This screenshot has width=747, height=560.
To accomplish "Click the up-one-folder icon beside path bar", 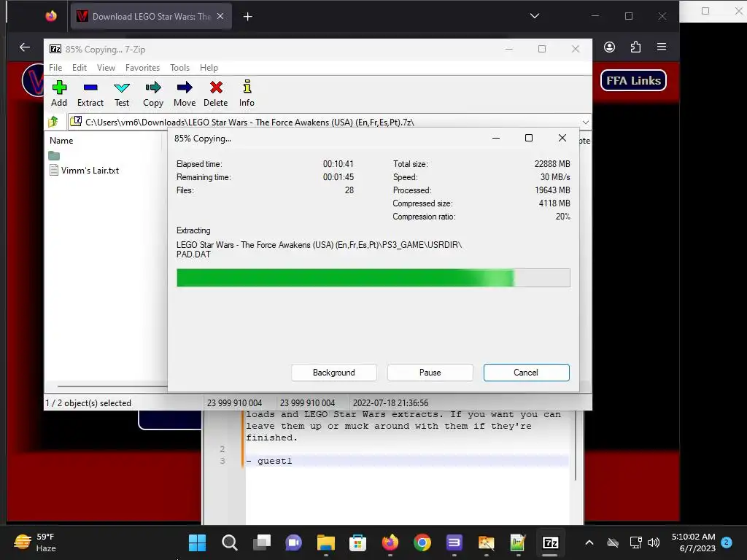I will (x=53, y=122).
